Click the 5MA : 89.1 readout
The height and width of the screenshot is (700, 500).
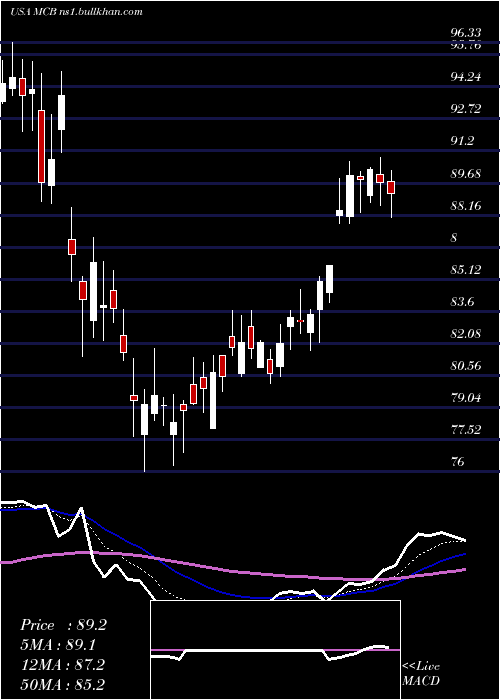58,645
